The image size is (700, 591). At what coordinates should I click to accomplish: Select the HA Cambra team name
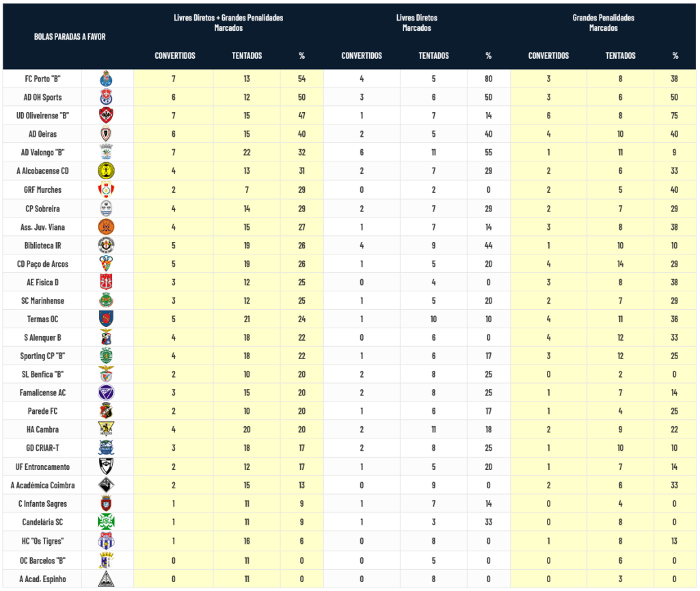pos(42,430)
